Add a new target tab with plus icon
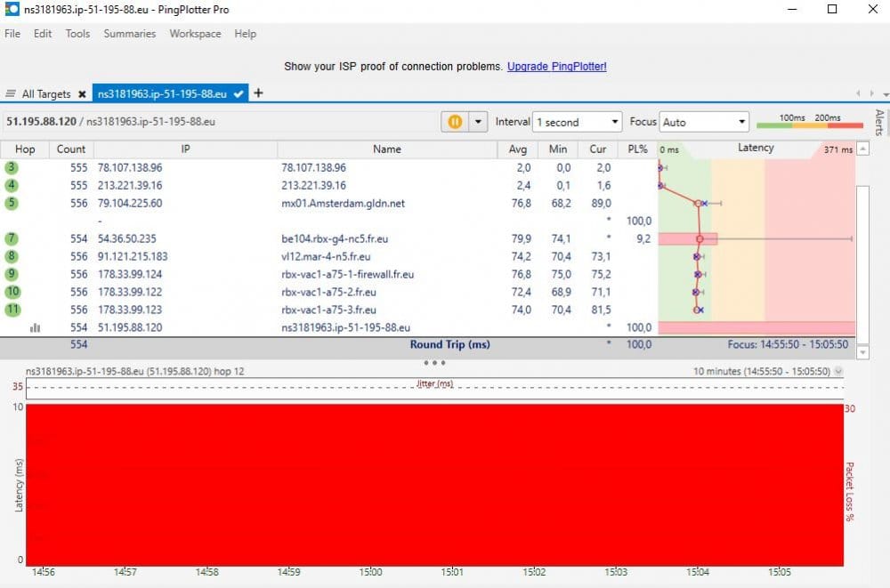890x588 pixels. click(x=258, y=93)
